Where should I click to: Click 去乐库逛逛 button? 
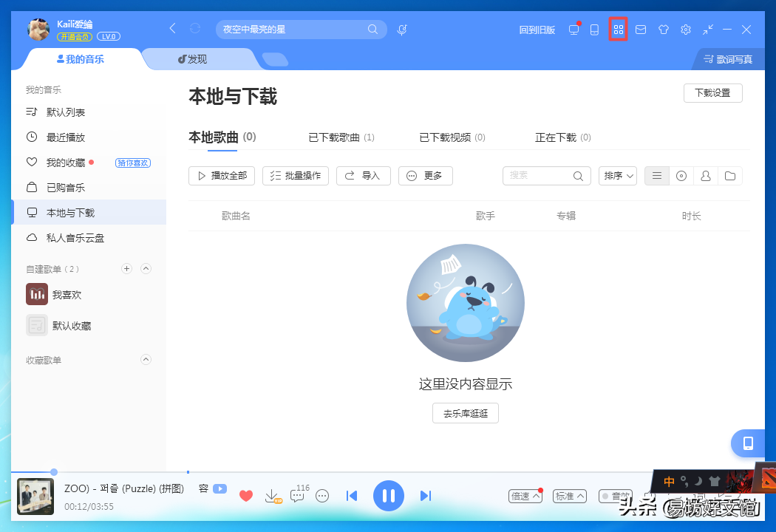(x=465, y=413)
